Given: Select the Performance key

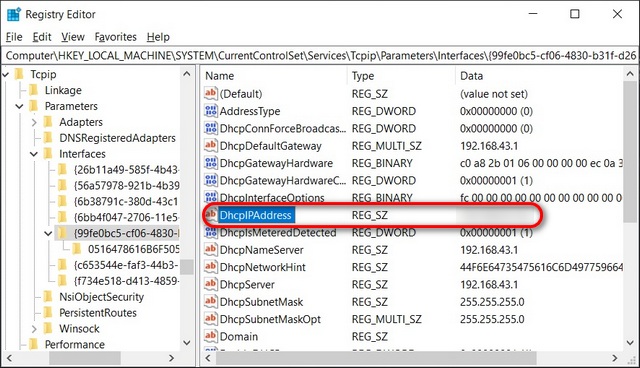Looking at the screenshot, I should (75, 345).
